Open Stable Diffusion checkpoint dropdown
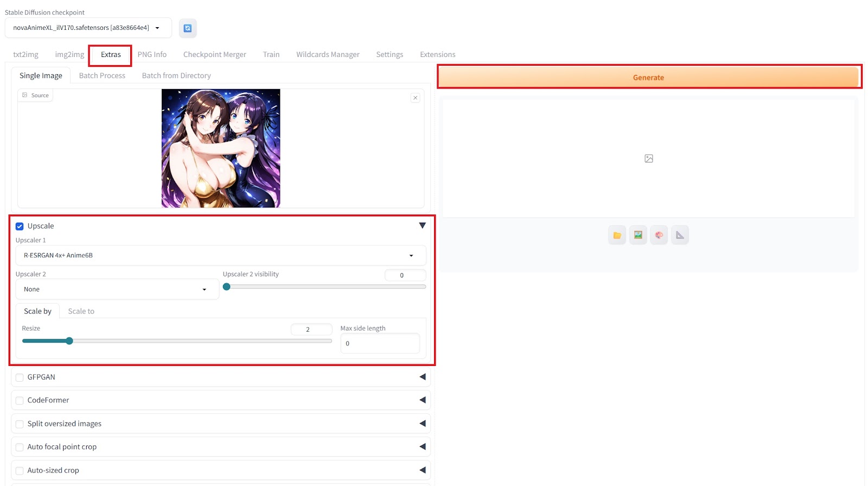868x486 pixels. (88, 28)
